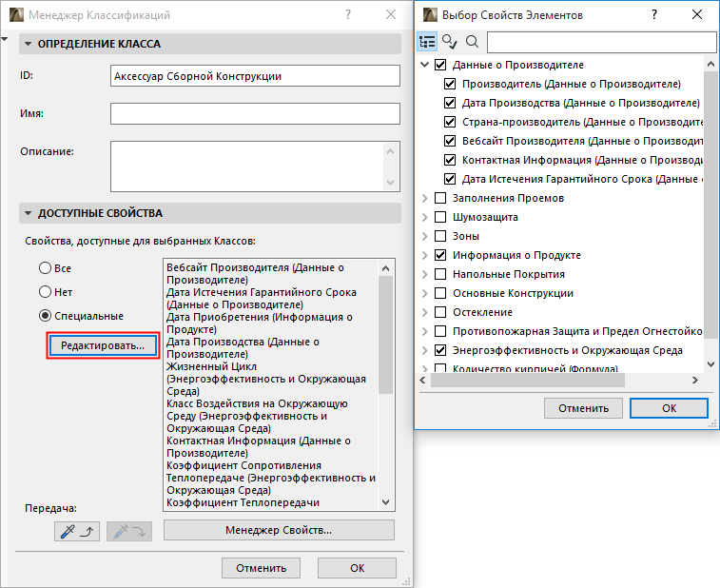Click the property tree vertical scrollbar
This screenshot has width=720, height=588.
(710, 205)
